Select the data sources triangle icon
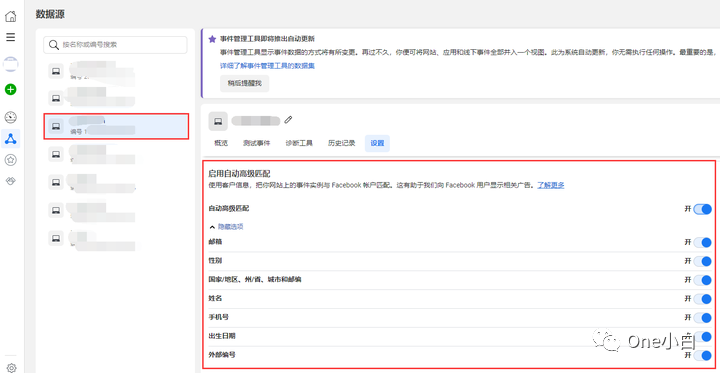720x373 pixels. coord(11,139)
